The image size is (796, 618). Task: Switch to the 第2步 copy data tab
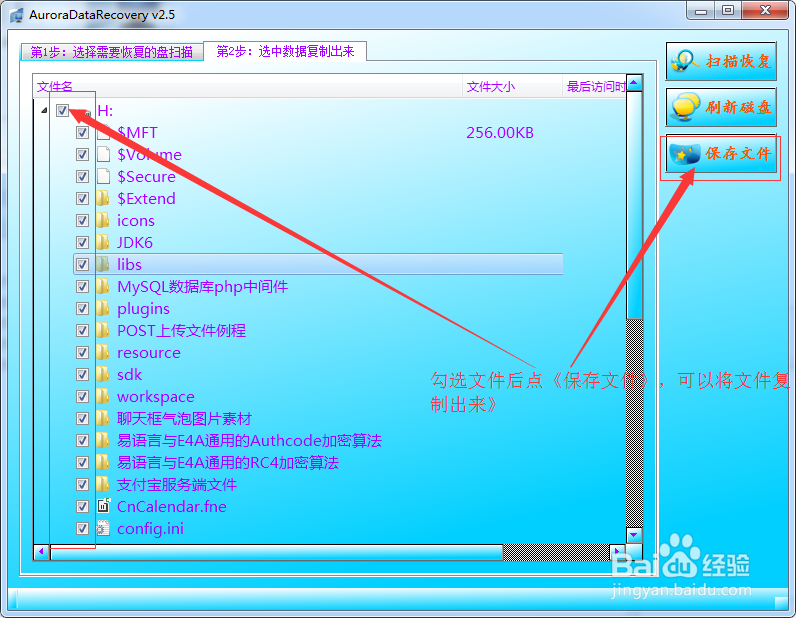click(x=285, y=51)
